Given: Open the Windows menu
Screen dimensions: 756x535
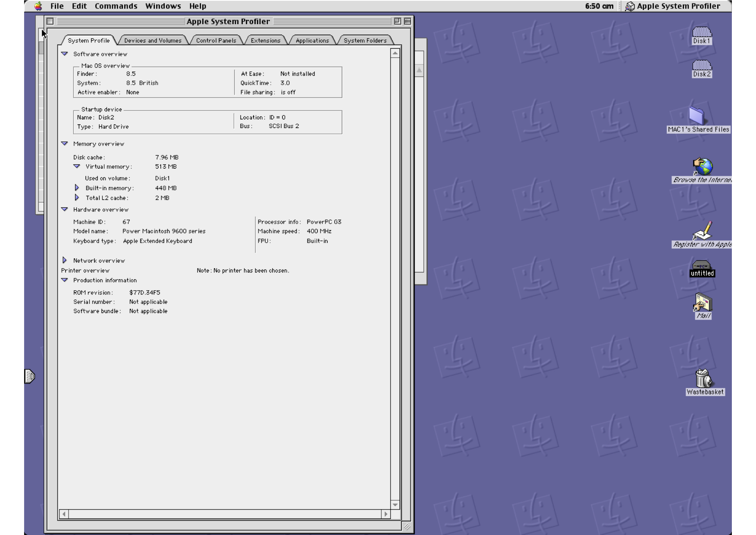Looking at the screenshot, I should [x=163, y=6].
